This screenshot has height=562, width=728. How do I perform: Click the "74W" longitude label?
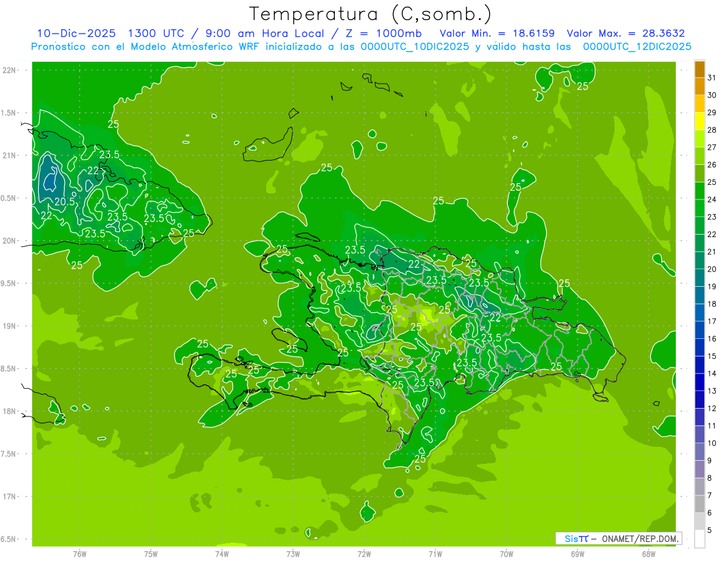click(x=222, y=554)
